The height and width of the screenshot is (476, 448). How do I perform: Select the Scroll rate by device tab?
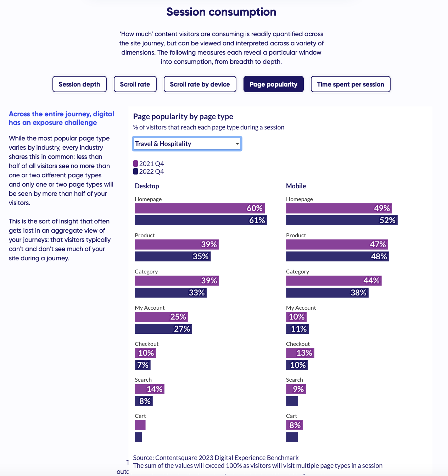[200, 84]
